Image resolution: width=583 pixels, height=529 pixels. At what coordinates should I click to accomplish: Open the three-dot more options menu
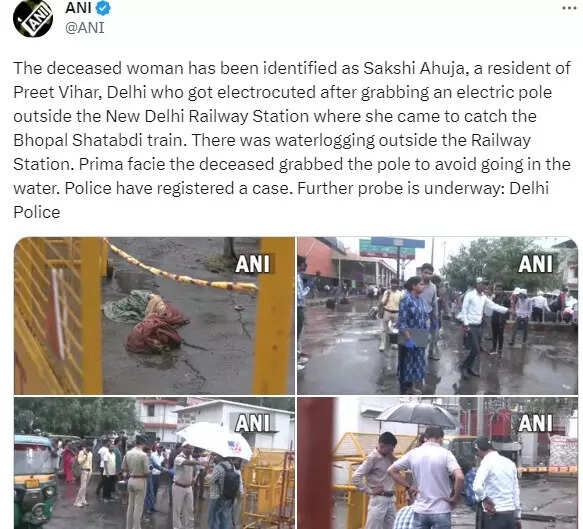(x=569, y=8)
